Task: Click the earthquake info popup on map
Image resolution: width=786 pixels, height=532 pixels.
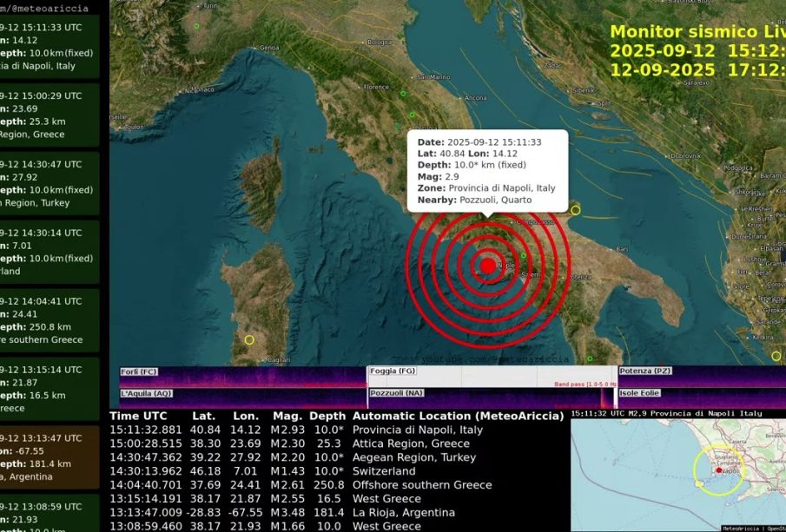Action: point(487,169)
